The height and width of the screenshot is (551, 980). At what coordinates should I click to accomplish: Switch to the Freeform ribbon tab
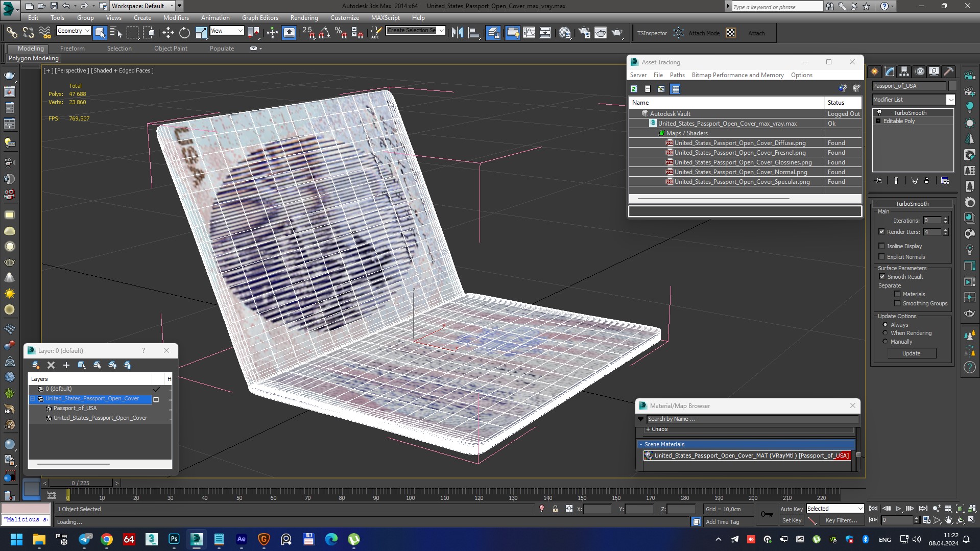pyautogui.click(x=73, y=49)
